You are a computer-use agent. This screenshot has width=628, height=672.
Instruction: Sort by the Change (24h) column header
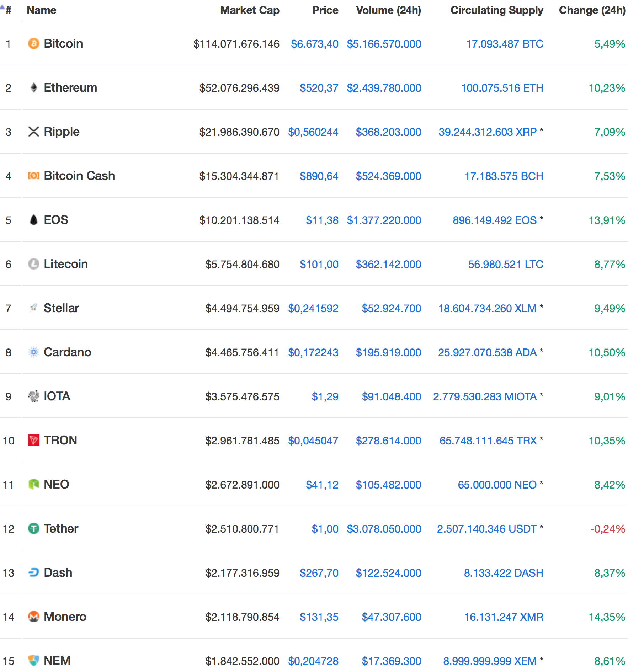(592, 10)
